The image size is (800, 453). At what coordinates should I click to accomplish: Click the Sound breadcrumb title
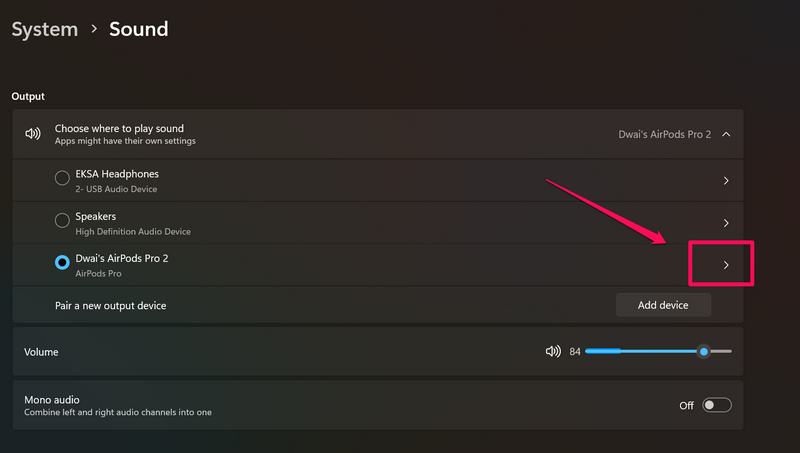[138, 29]
